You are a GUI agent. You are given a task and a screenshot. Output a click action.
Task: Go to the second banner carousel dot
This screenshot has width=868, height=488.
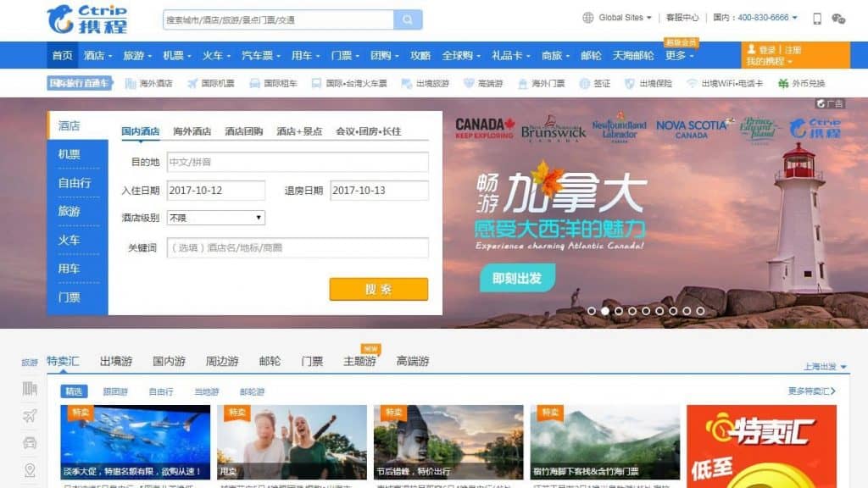coord(605,311)
